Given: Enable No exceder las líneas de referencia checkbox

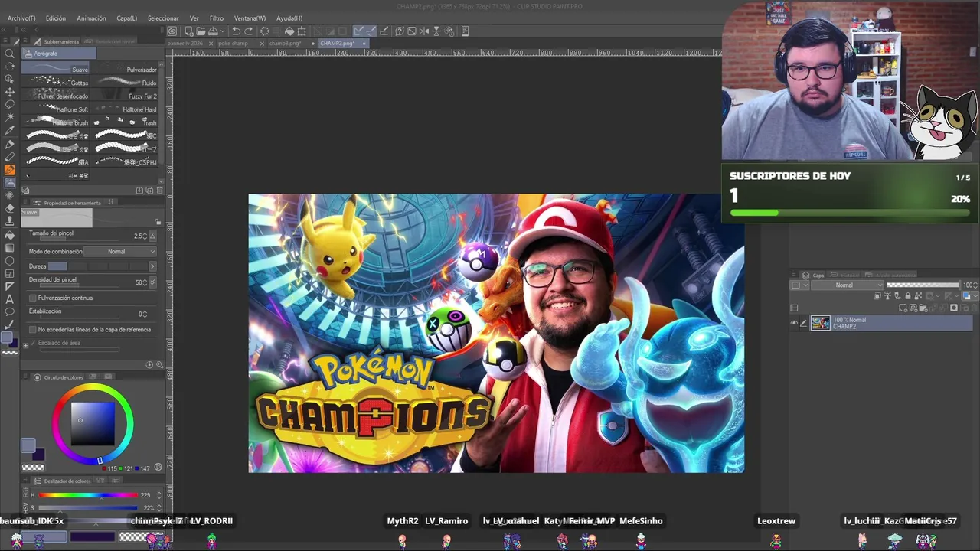Looking at the screenshot, I should (x=33, y=329).
